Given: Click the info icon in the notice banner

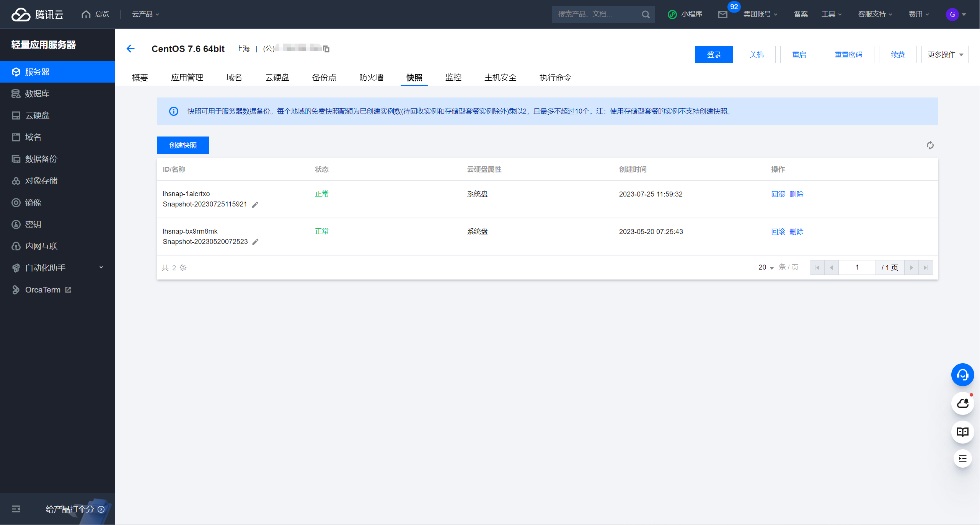Looking at the screenshot, I should point(174,111).
